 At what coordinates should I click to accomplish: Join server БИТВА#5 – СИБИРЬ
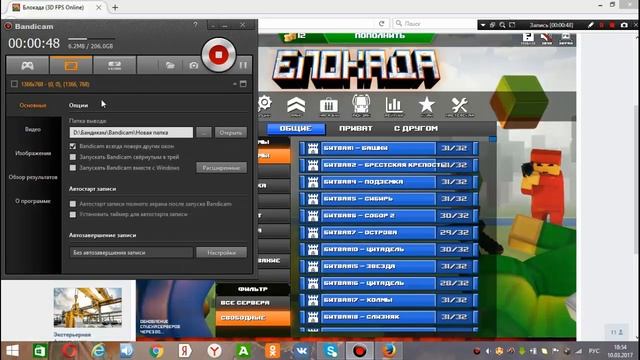[x=389, y=199]
